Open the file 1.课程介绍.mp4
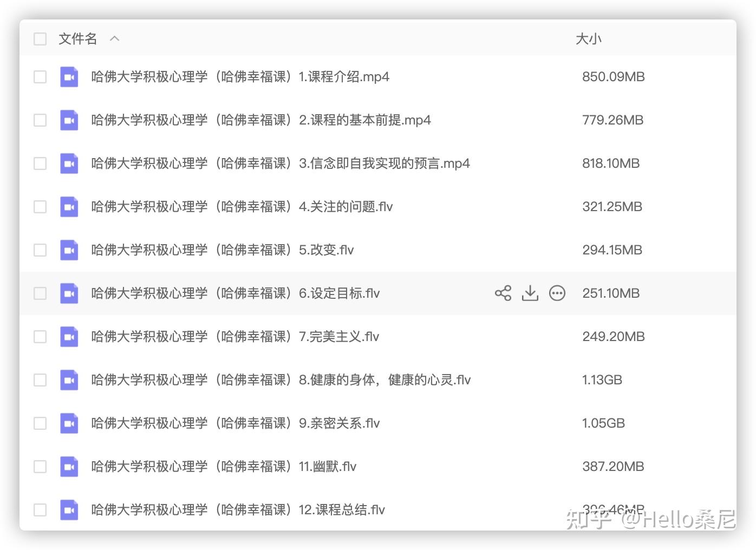Viewport: 756px width, 550px height. click(x=240, y=77)
